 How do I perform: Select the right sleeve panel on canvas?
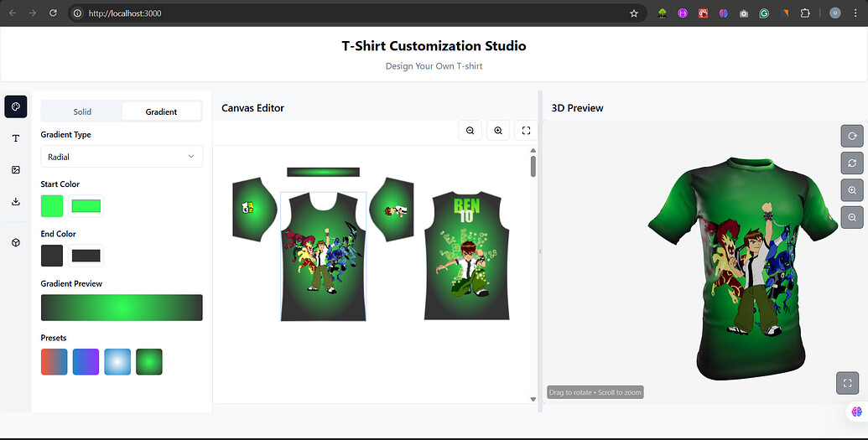392,210
